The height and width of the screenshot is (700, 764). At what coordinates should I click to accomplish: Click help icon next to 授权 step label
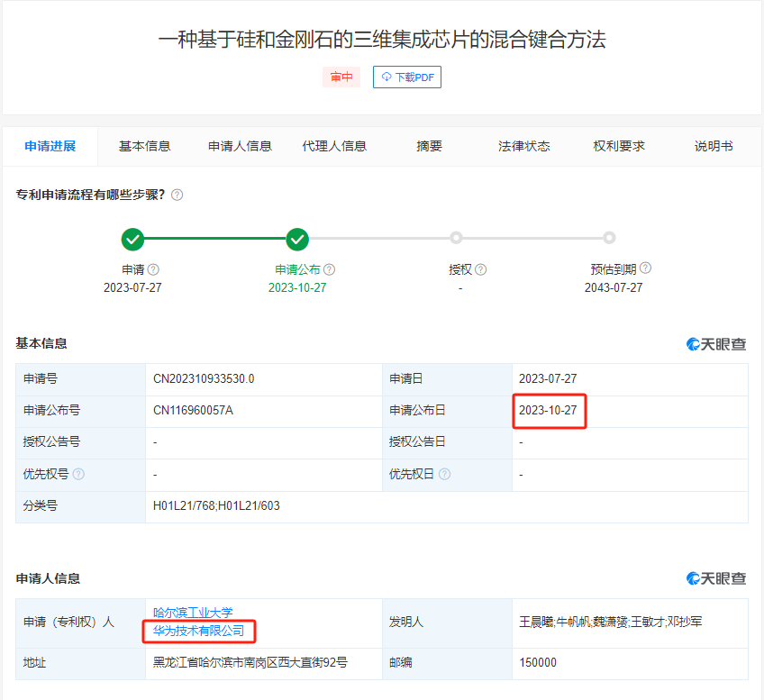[481, 269]
